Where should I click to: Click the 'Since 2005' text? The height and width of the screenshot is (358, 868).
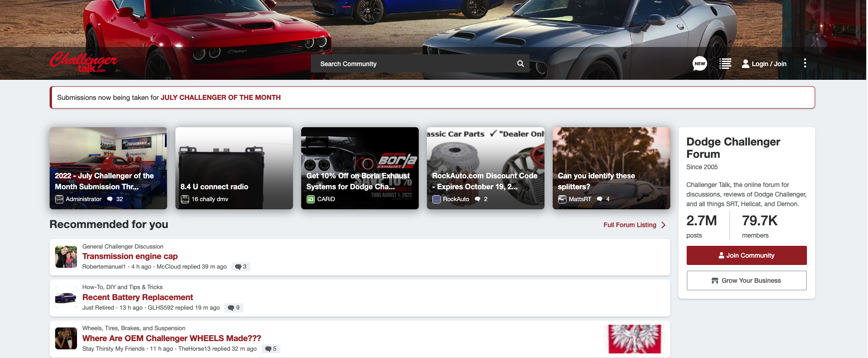tap(702, 167)
